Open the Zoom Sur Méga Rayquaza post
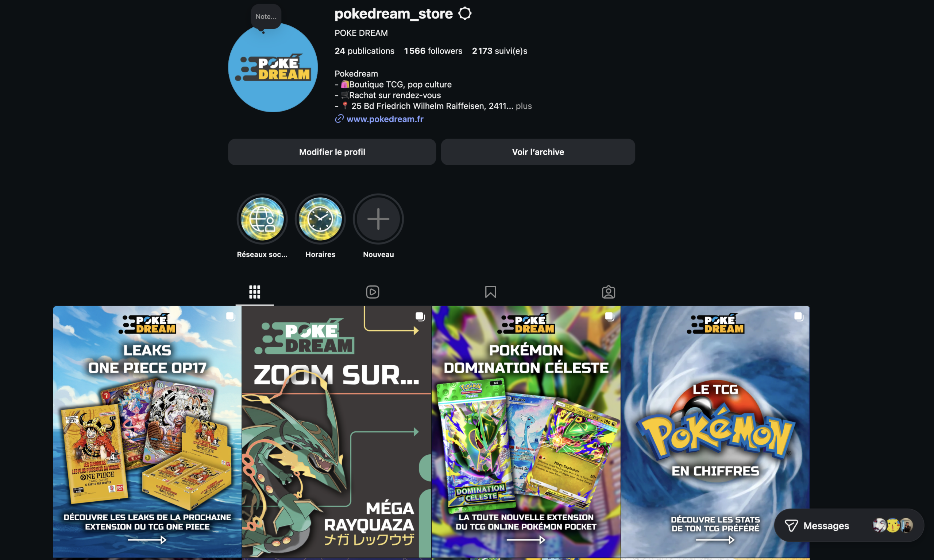The image size is (934, 560). (x=337, y=432)
